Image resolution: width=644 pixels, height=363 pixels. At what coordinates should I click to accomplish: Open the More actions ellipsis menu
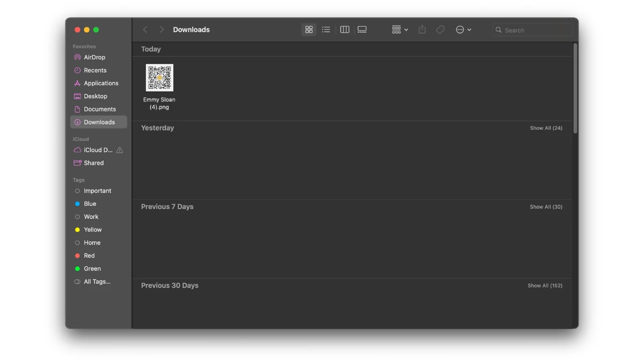tap(463, 29)
